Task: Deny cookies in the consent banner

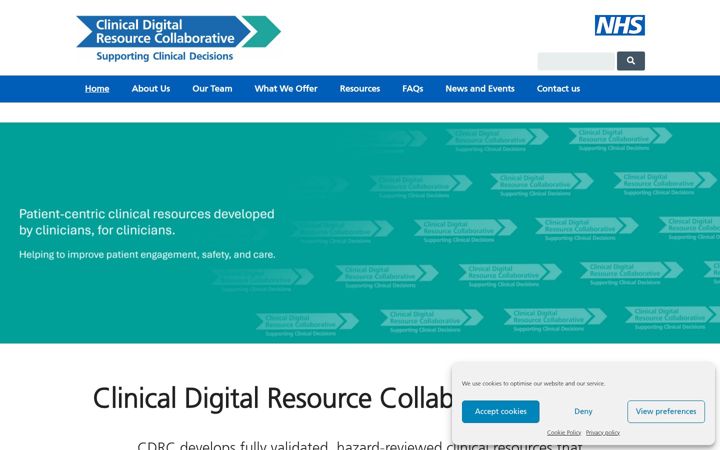Action: [x=583, y=411]
